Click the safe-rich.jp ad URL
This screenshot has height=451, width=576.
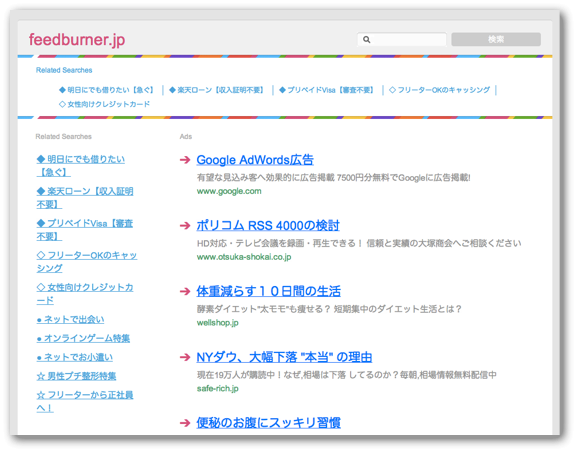[217, 389]
